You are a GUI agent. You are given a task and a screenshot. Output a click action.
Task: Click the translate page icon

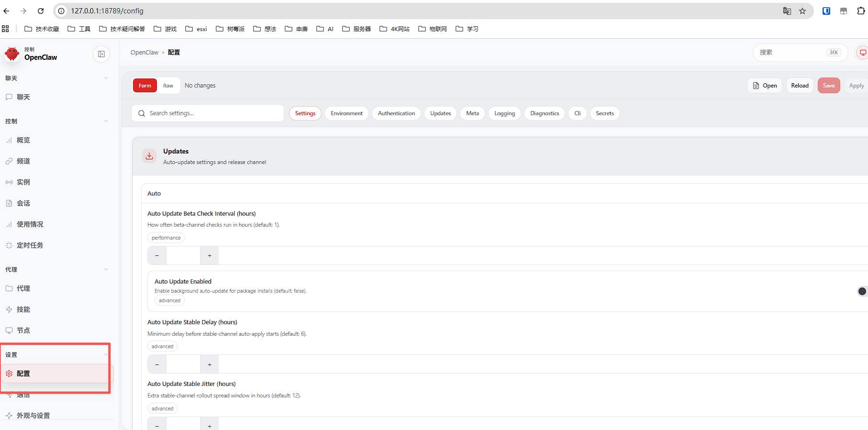tap(787, 11)
